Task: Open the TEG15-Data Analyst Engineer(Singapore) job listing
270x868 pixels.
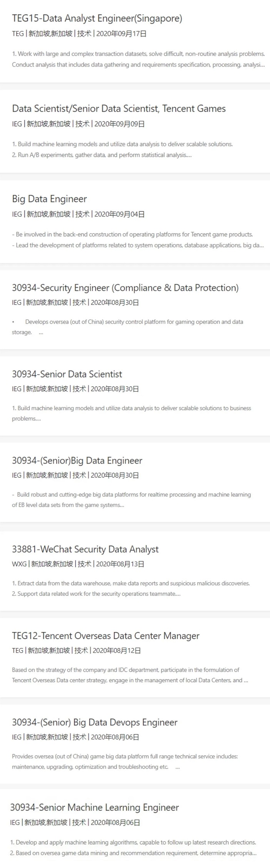Action: (97, 18)
